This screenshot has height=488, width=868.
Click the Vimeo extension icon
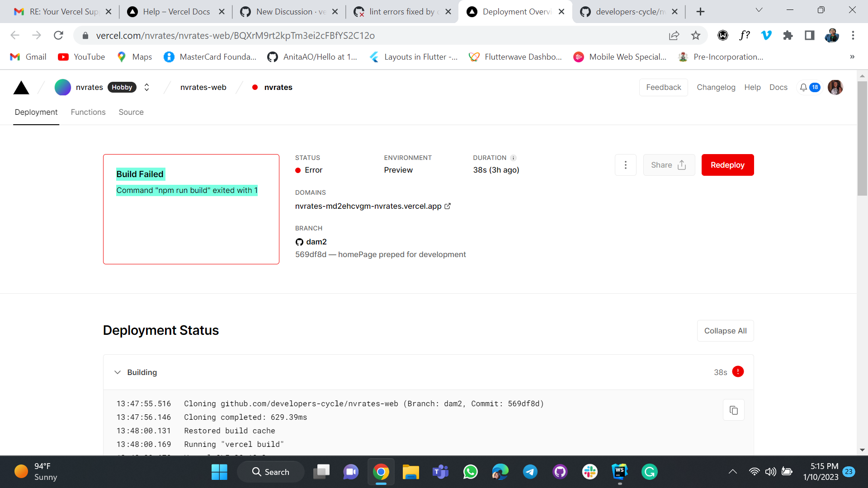click(x=766, y=35)
